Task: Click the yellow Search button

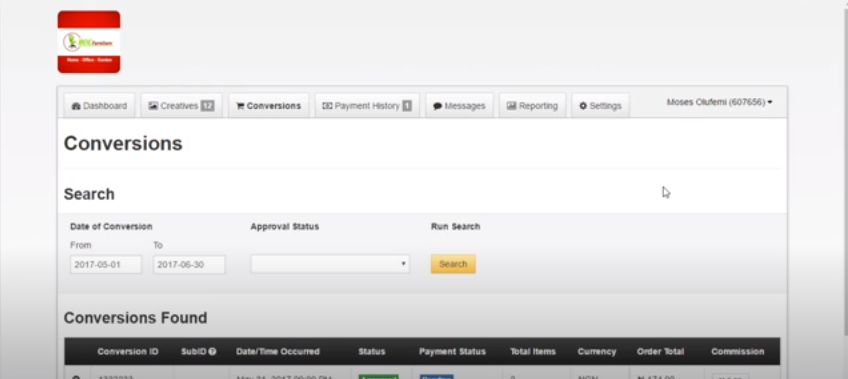Action: tap(453, 264)
